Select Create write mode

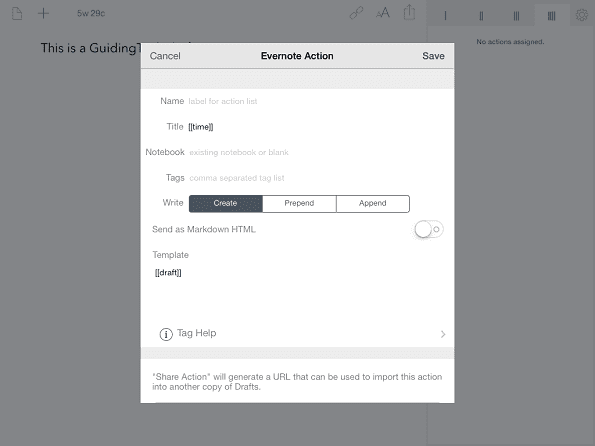(225, 203)
